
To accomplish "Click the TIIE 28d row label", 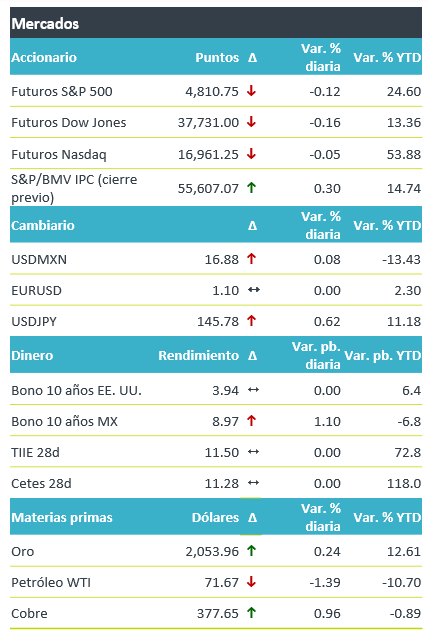I will click(x=35, y=452).
